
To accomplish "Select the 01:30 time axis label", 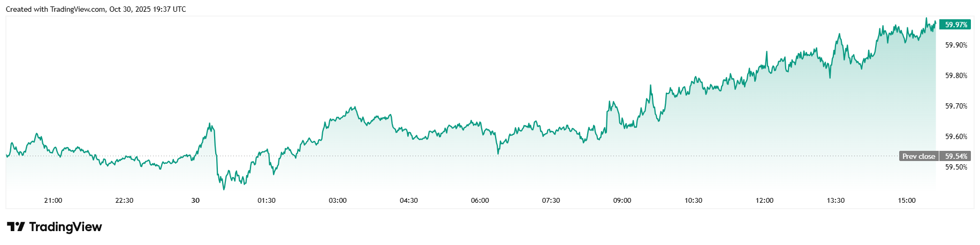I will [x=267, y=201].
